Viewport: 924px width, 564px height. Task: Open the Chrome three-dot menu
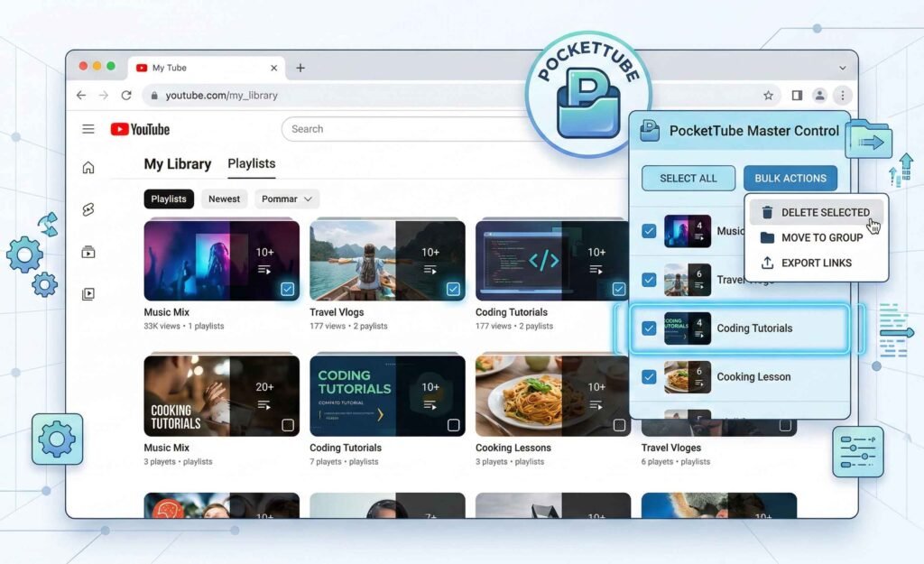click(842, 95)
